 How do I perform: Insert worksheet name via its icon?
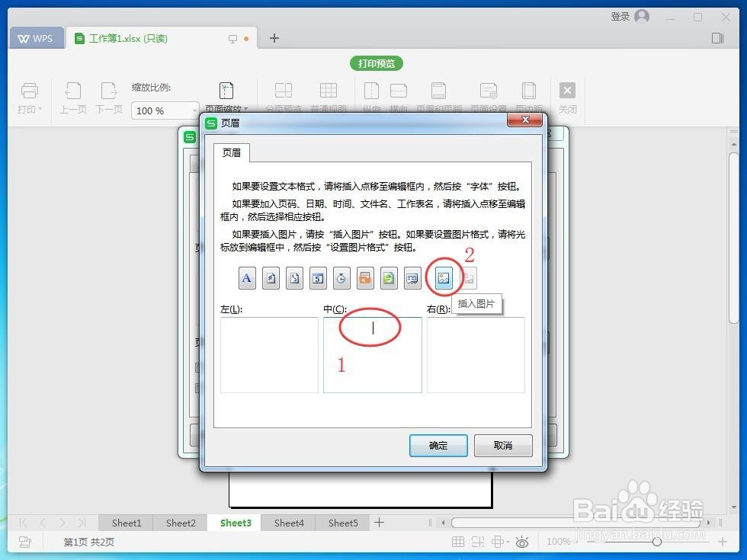point(413,278)
